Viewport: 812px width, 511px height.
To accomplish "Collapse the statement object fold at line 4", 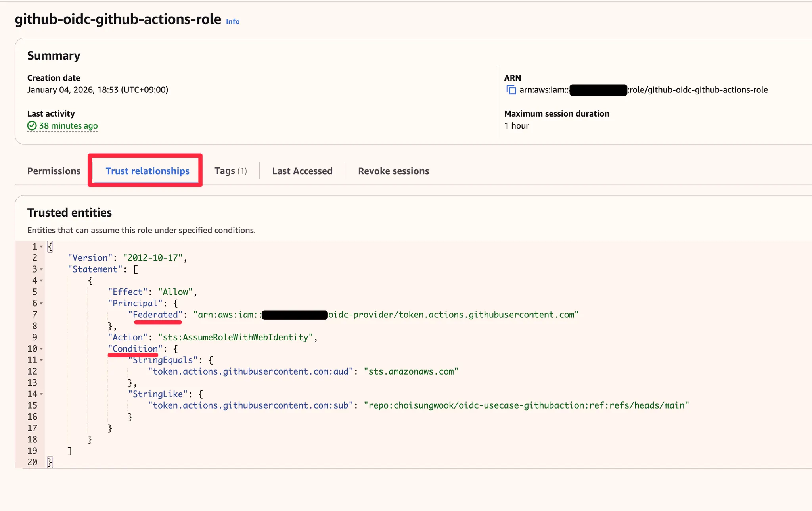I will pos(41,281).
